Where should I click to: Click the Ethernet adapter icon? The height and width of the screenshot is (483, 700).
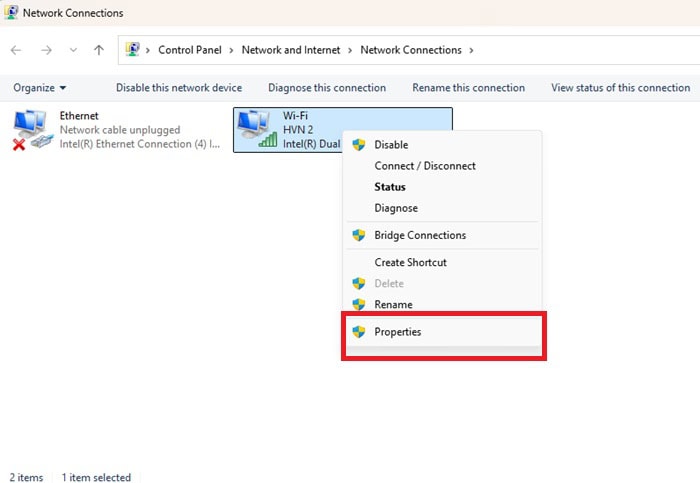click(x=32, y=130)
